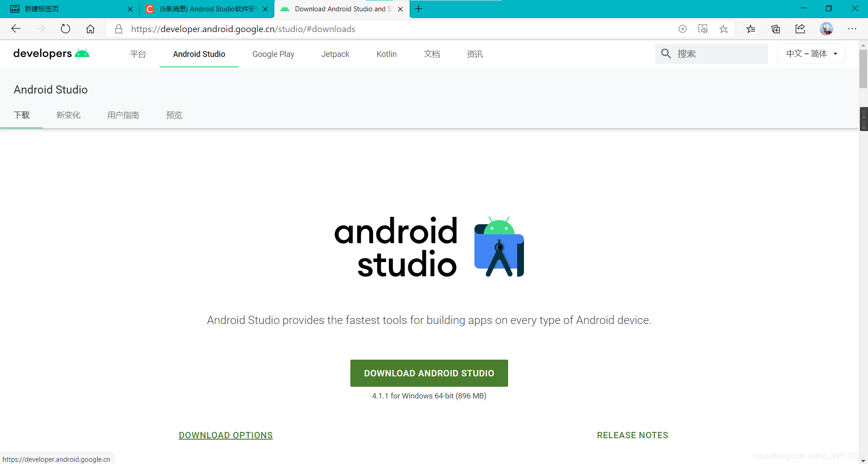Viewport: 868px width, 464px height.
Task: Select the 用户指南 sub-tab
Action: coord(123,115)
